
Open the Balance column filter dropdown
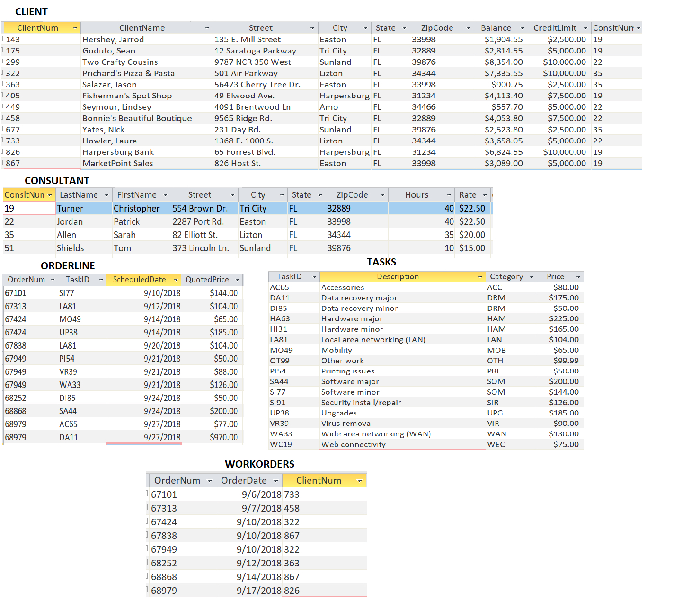click(x=522, y=28)
